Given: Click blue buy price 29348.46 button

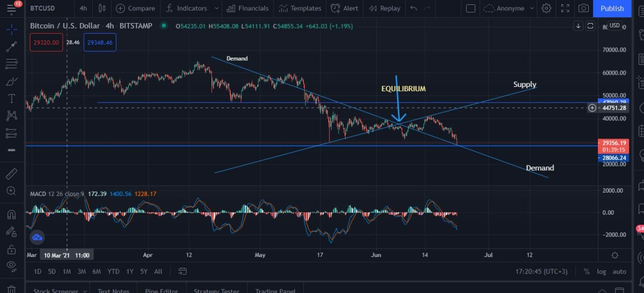Looking at the screenshot, I should point(100,42).
